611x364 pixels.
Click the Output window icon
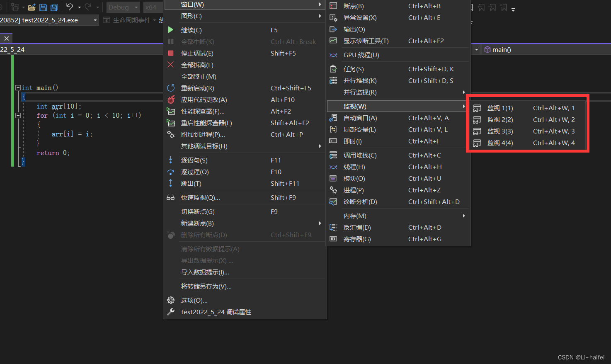coord(333,29)
